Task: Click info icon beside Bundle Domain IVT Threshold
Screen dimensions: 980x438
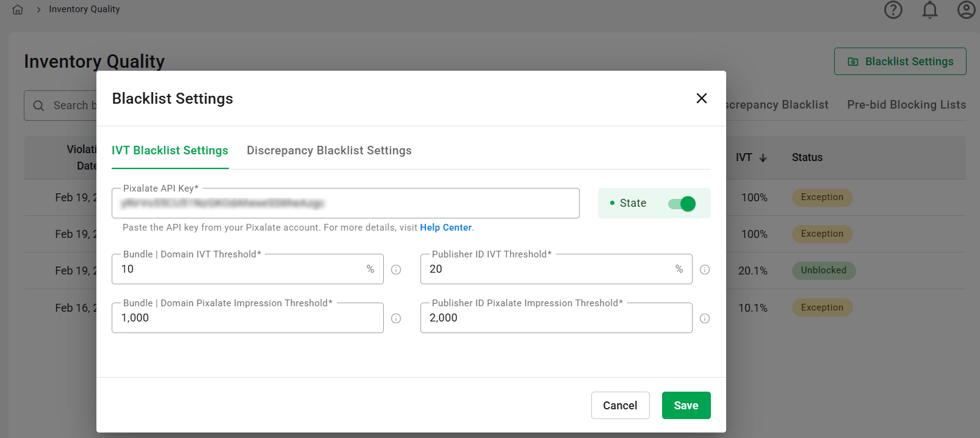Action: point(396,270)
